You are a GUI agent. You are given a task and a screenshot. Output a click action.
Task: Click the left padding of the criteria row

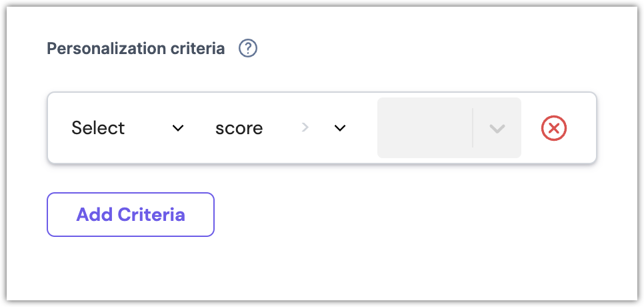click(x=58, y=128)
